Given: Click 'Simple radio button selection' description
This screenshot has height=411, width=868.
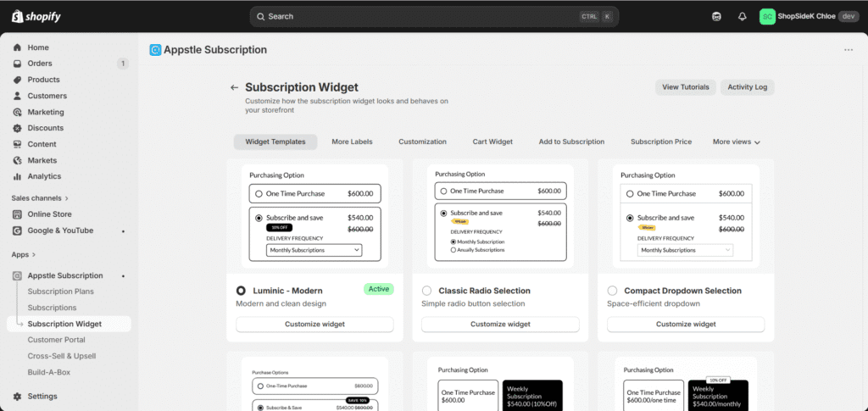Looking at the screenshot, I should click(x=473, y=303).
